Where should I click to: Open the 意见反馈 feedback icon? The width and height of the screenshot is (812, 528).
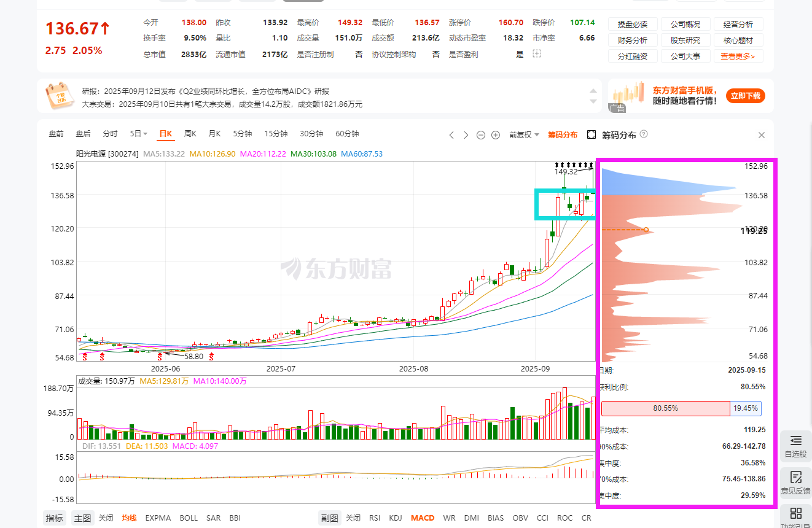tap(796, 483)
